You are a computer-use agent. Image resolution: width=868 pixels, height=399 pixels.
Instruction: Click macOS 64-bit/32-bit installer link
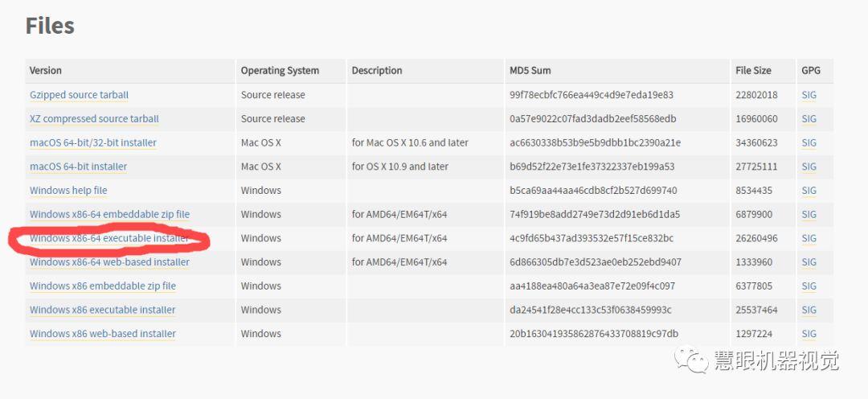pyautogui.click(x=93, y=142)
